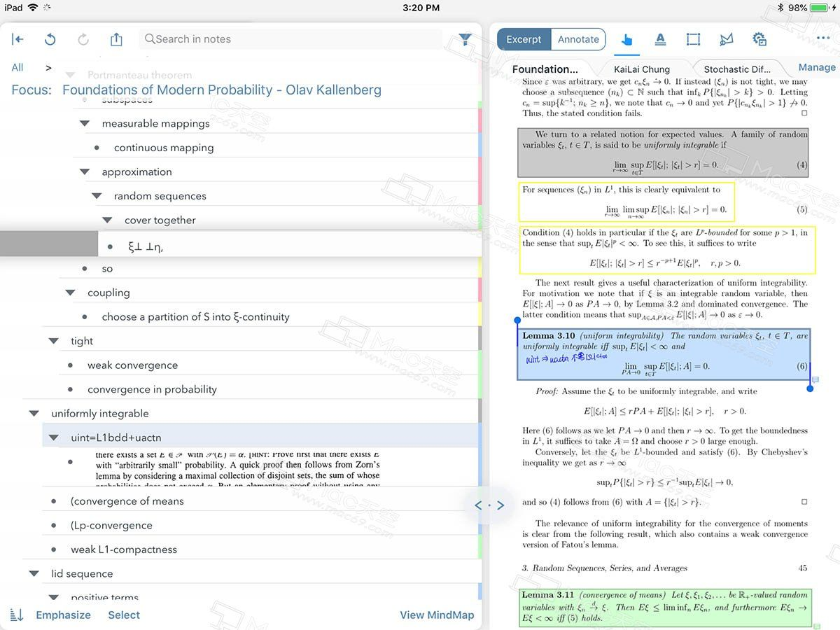Collapse the 'cover together' node
This screenshot has height=630, width=840.
[x=107, y=220]
